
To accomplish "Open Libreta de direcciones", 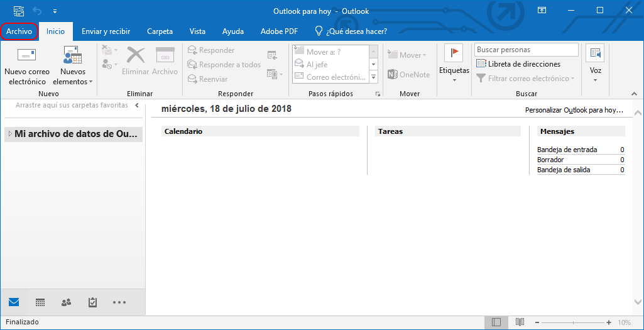I will click(518, 64).
